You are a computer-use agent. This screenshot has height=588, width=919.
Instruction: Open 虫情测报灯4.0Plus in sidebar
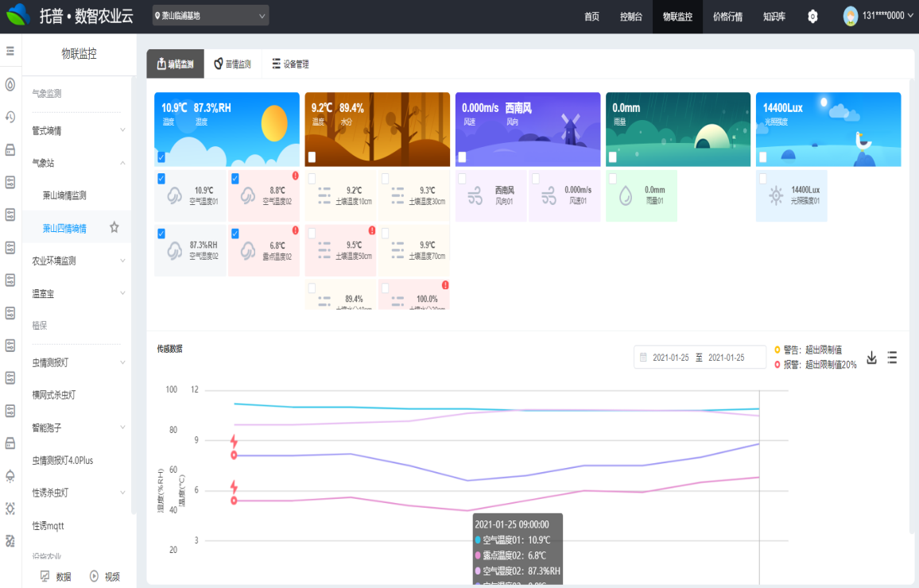(63, 460)
